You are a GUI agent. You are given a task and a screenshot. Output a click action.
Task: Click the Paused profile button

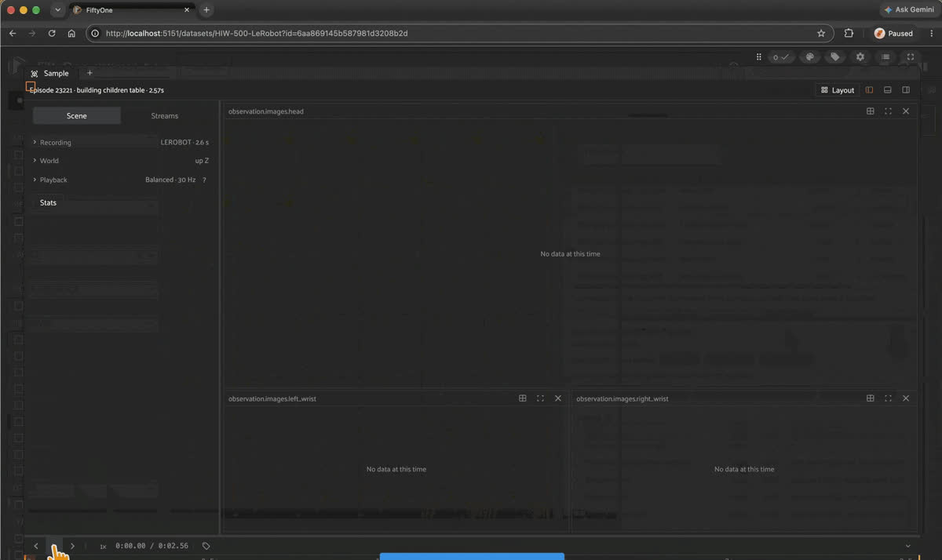pyautogui.click(x=894, y=34)
